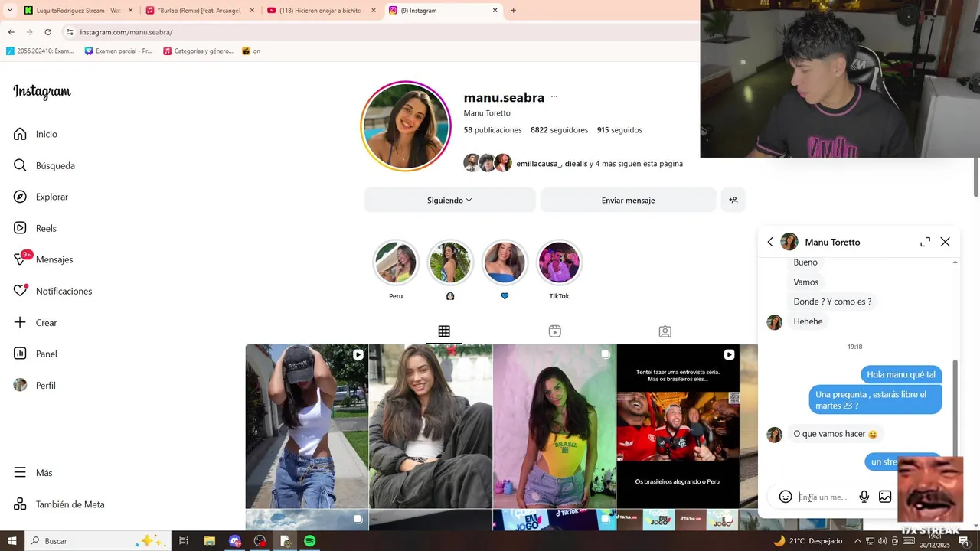Open the Windows Start menu

point(11,541)
